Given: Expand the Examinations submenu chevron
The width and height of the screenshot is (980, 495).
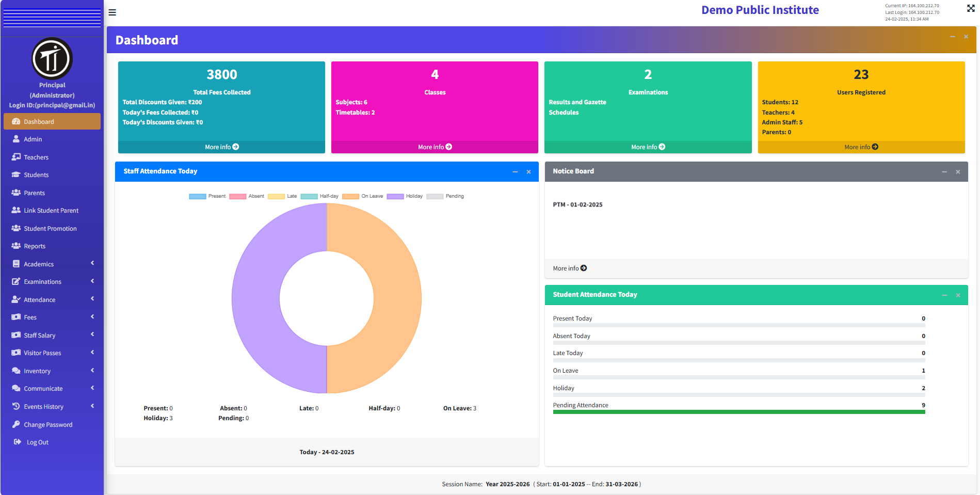Looking at the screenshot, I should pos(92,281).
